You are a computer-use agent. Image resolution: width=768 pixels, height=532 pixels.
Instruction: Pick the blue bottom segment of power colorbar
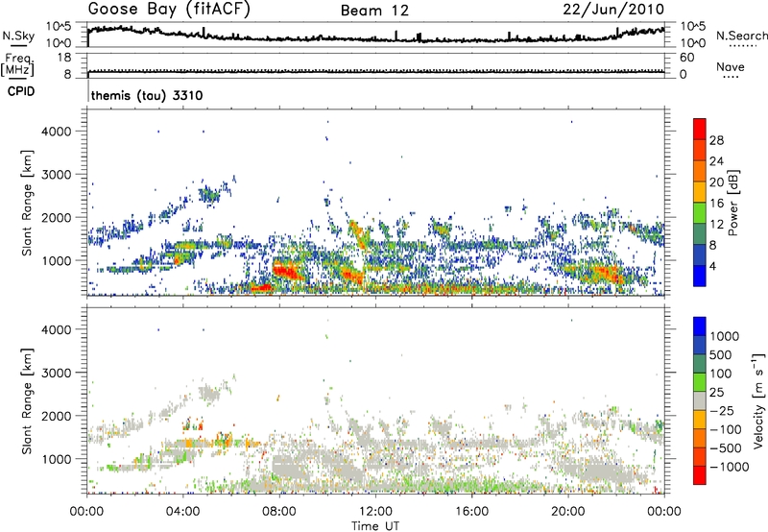pos(700,276)
